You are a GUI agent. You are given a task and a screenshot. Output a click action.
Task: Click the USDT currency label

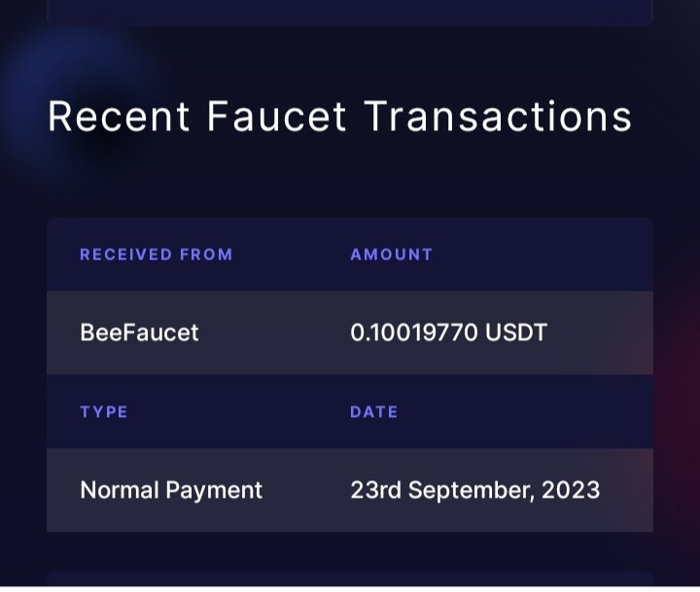pos(516,332)
